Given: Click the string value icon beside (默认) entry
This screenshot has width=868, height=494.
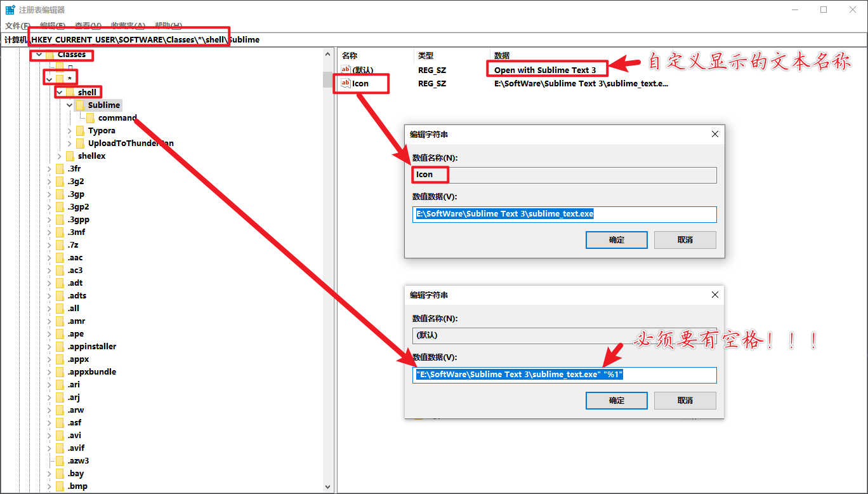Looking at the screenshot, I should (x=346, y=70).
